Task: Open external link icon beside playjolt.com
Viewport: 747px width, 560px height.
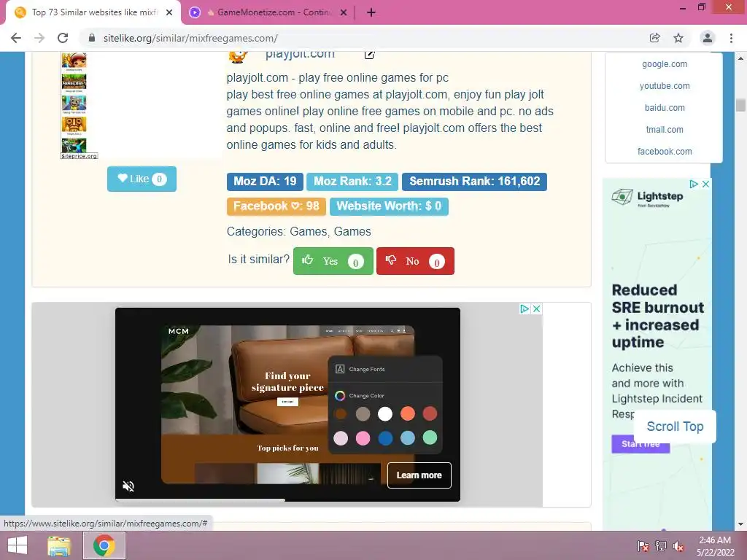Action: click(369, 55)
